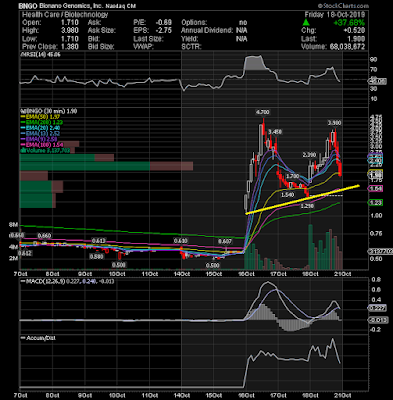Click the 3.450 price label
The width and height of the screenshot is (393, 400).
[x=275, y=132]
